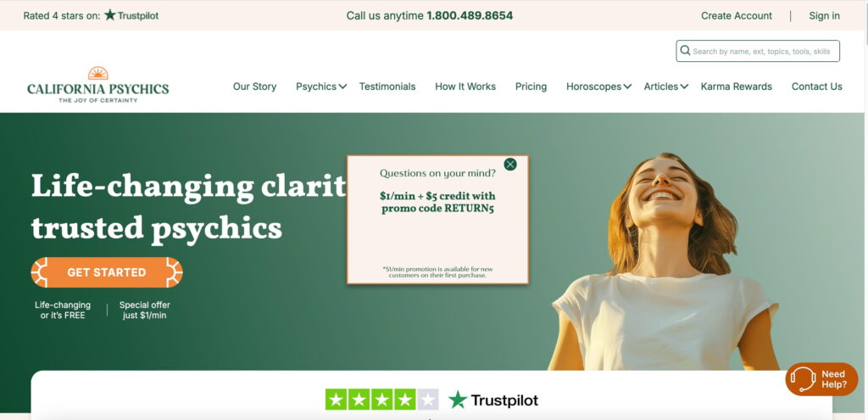The height and width of the screenshot is (420, 868).
Task: Expand the Horoscopes menu chevron
Action: [x=627, y=87]
